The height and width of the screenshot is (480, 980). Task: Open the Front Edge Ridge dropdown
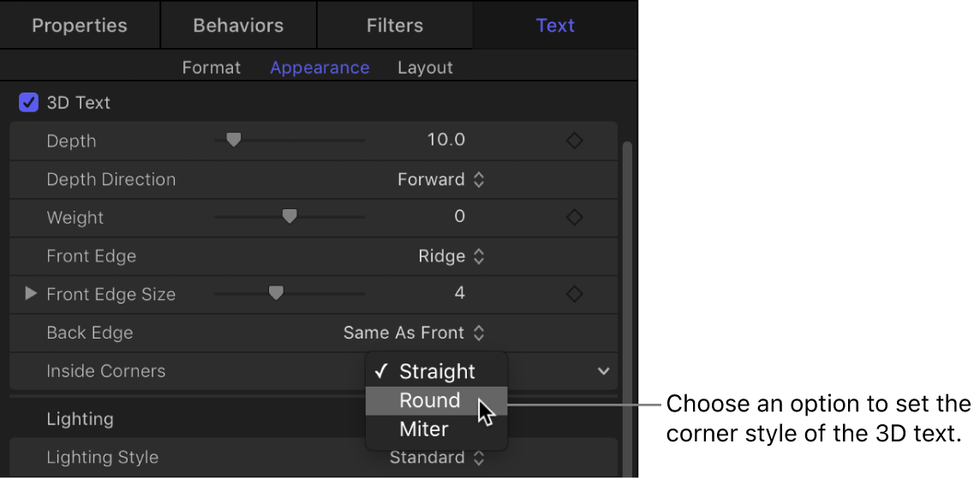coord(451,256)
